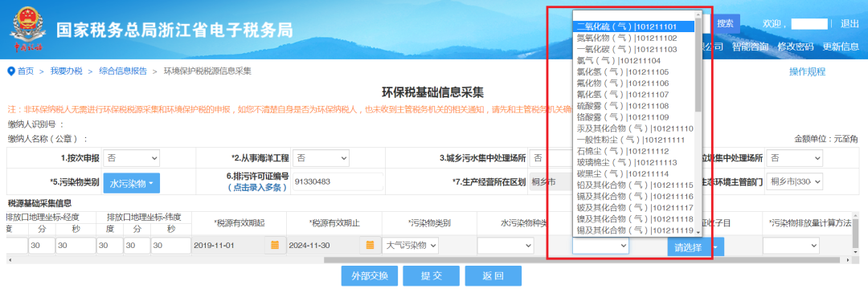Click the 税源有效期止 date field 2024-11-30
868x301 pixels.
click(323, 245)
